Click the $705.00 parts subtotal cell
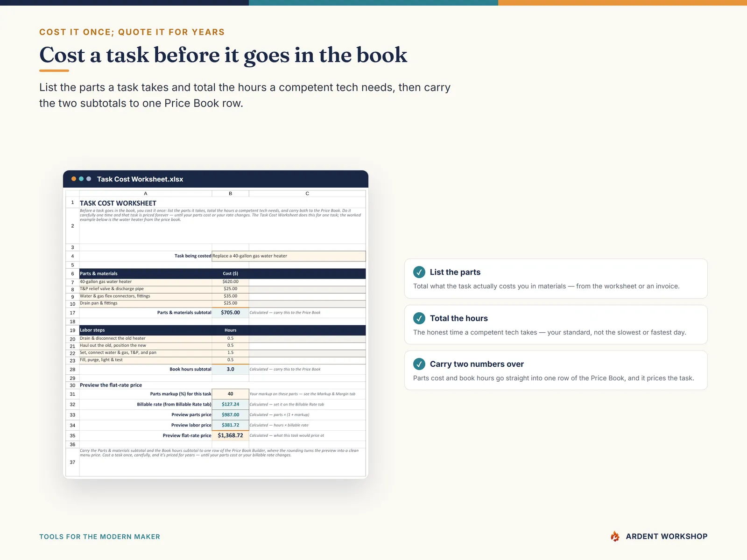747x560 pixels. coord(230,313)
